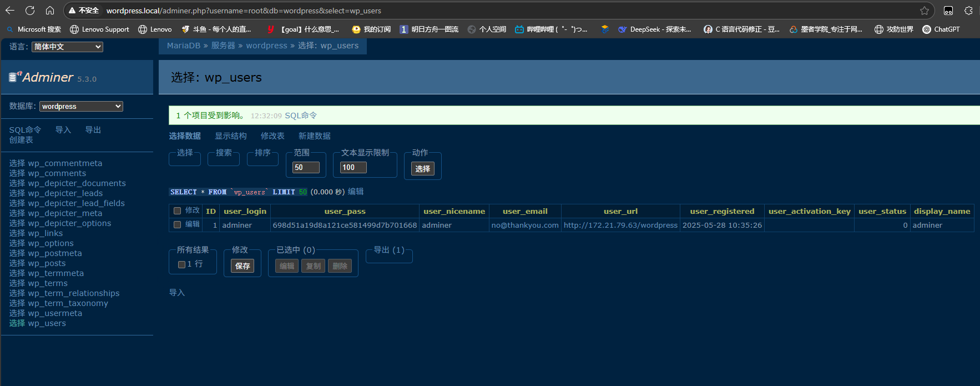
Task: Click the browser back arrow
Action: coord(10,11)
